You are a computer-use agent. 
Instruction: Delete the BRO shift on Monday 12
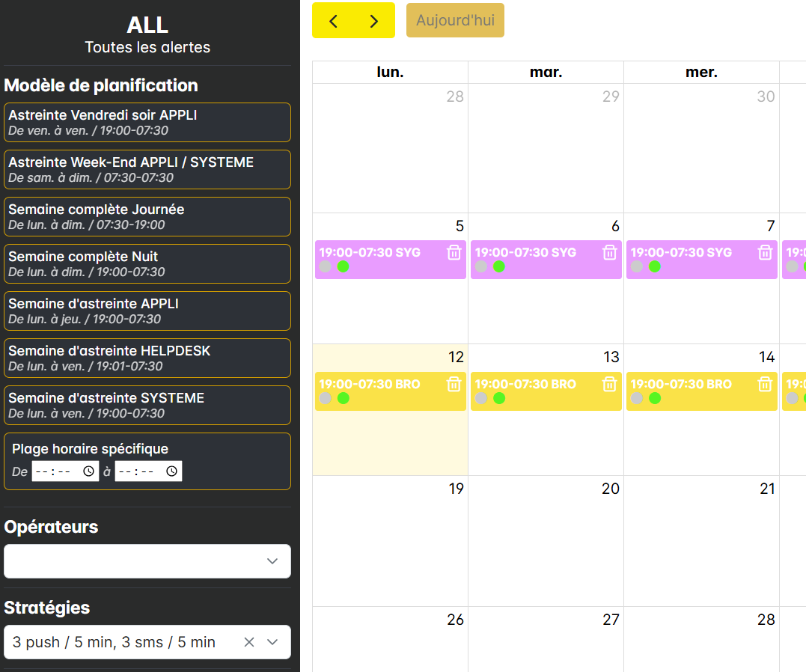point(454,384)
